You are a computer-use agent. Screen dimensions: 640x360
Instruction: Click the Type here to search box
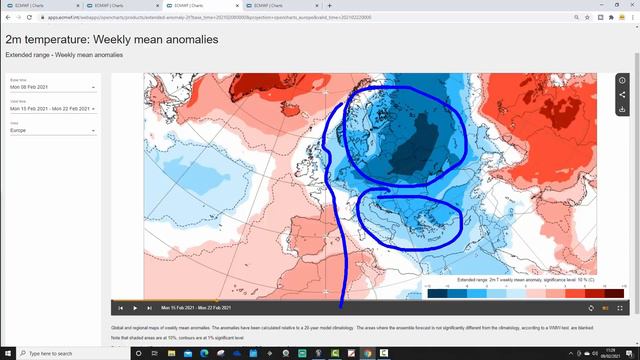(73, 353)
